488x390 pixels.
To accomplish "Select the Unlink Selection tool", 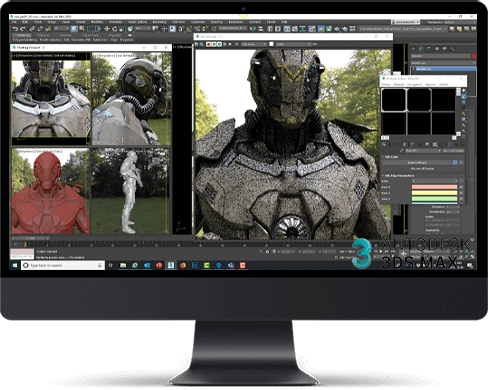I will (40, 29).
